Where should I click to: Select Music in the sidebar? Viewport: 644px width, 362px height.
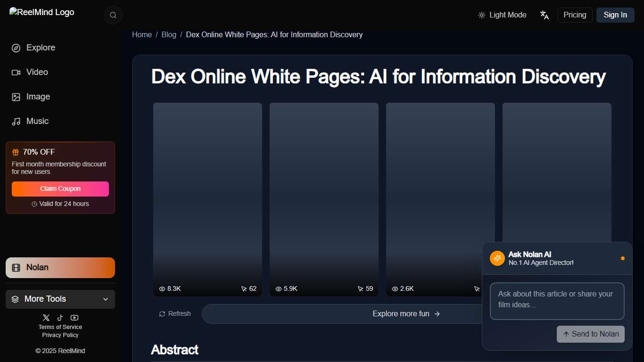[37, 121]
